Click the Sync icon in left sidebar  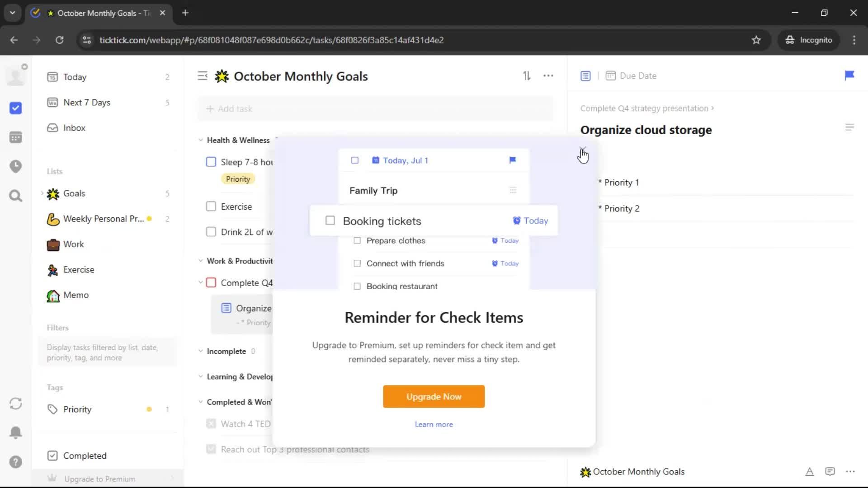click(15, 404)
